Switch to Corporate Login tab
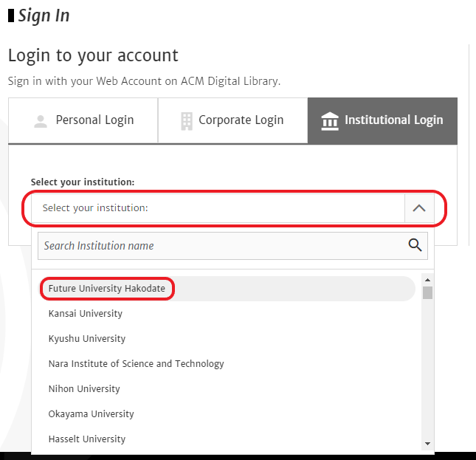The image size is (476, 460). (x=233, y=120)
